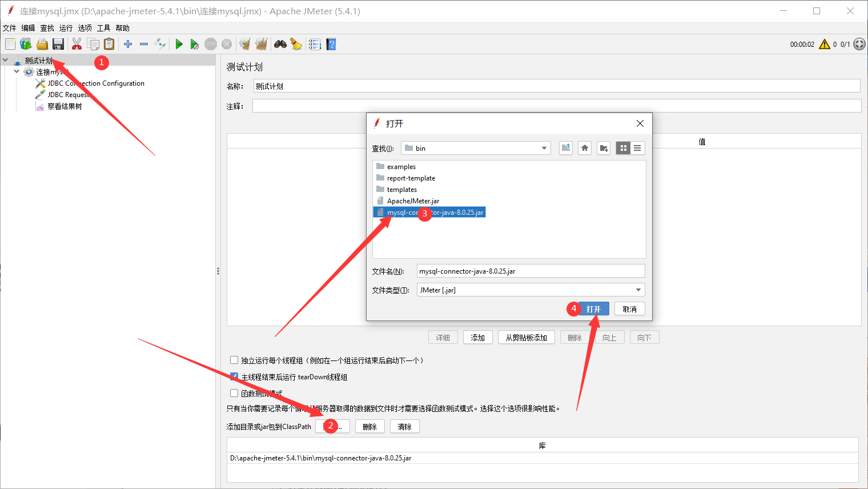Switch file dialog to details list view
Viewport: 868px width, 489px height.
click(x=637, y=148)
